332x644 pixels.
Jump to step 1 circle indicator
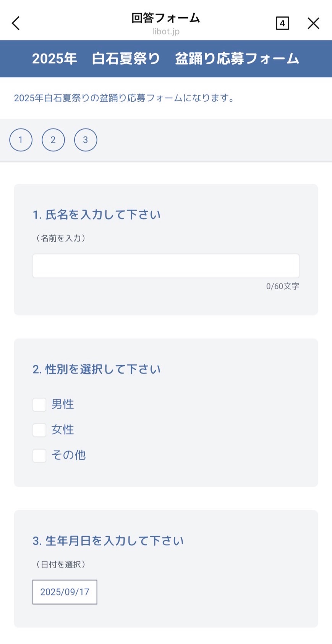21,140
